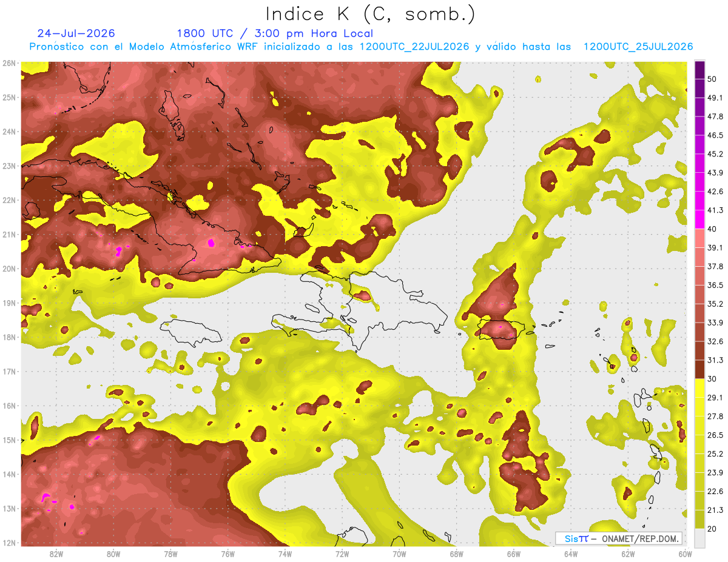Click the colorbar value '40'
Image resolution: width=728 pixels, height=562 pixels.
tap(713, 229)
